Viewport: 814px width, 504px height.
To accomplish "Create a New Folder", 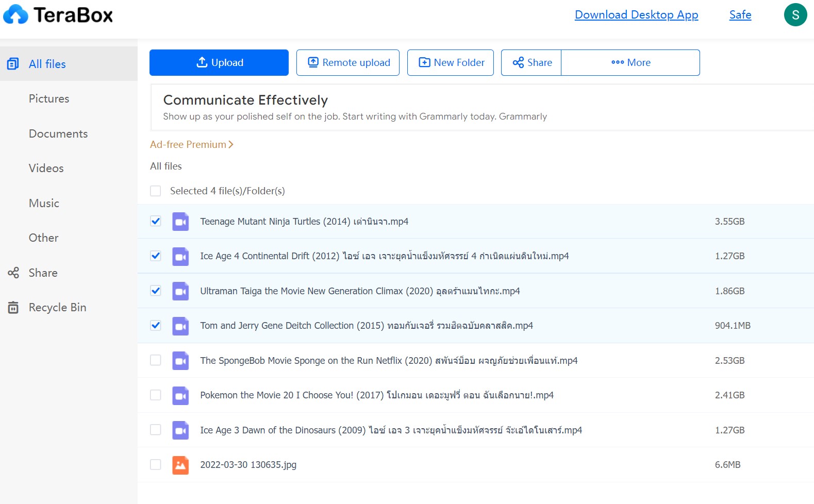I will point(451,62).
